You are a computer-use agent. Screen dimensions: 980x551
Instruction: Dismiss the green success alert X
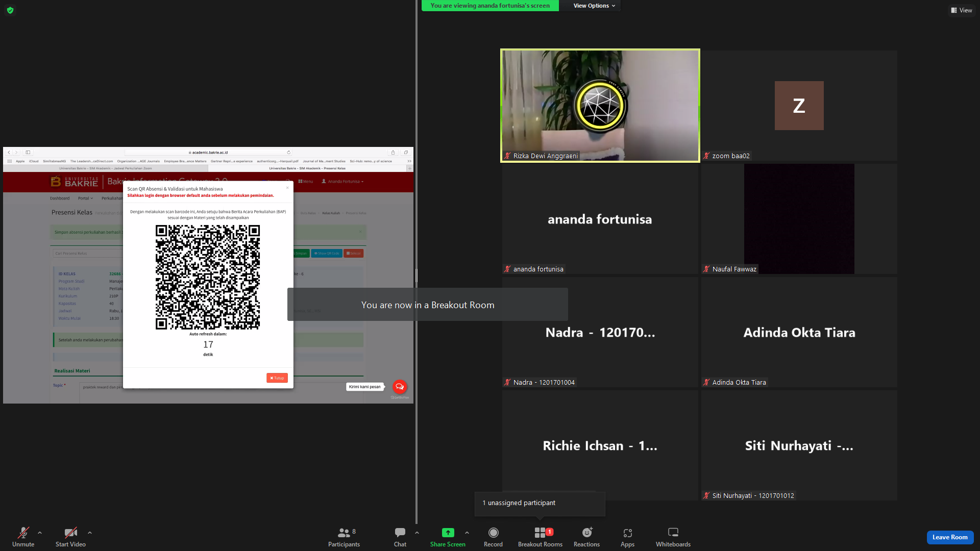360,232
